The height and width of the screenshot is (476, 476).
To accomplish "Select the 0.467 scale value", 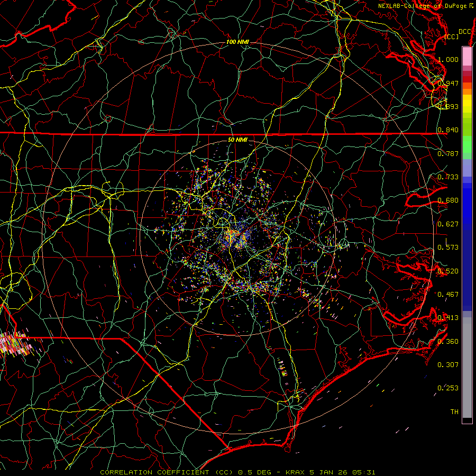I will 448,294.
